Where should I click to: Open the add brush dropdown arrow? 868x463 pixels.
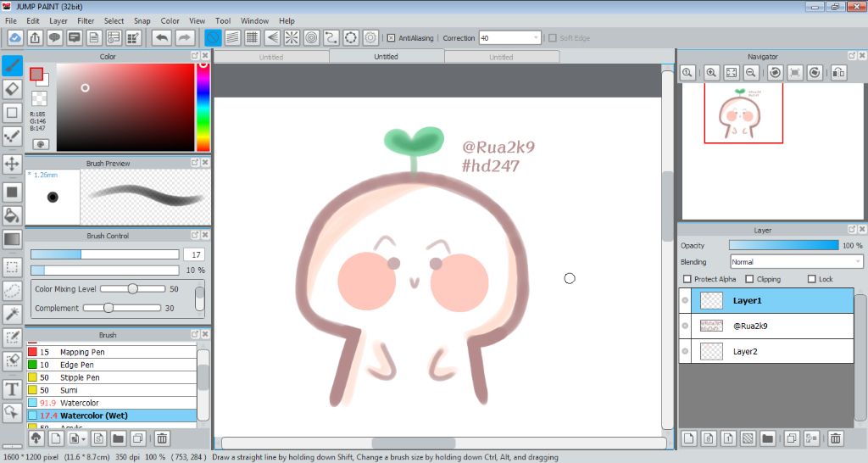[84, 439]
